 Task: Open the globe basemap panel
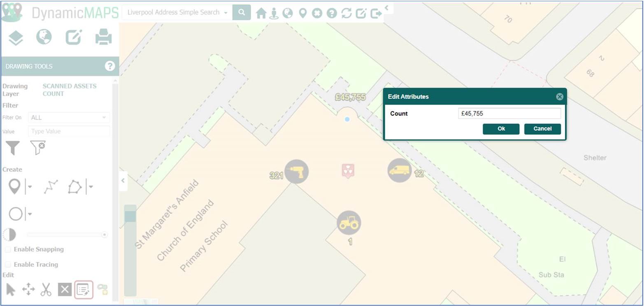click(44, 37)
